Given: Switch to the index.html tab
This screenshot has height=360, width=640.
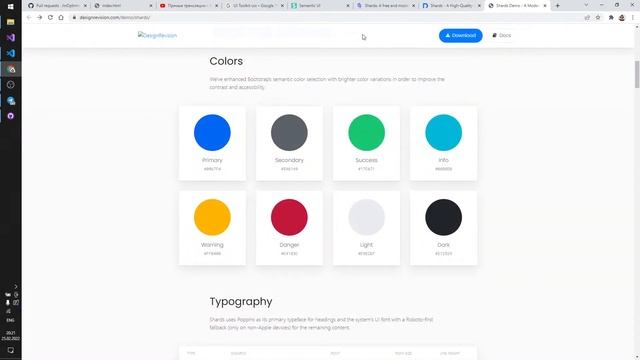Looking at the screenshot, I should (122, 6).
